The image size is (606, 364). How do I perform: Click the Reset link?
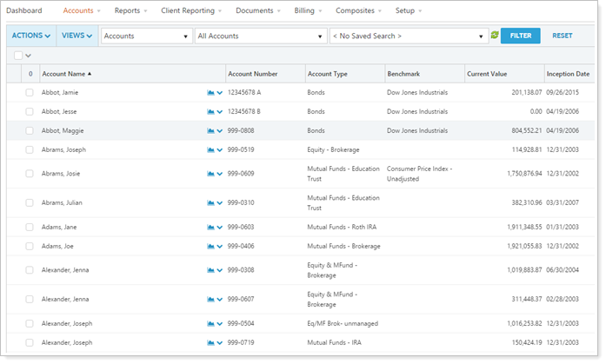pyautogui.click(x=562, y=36)
